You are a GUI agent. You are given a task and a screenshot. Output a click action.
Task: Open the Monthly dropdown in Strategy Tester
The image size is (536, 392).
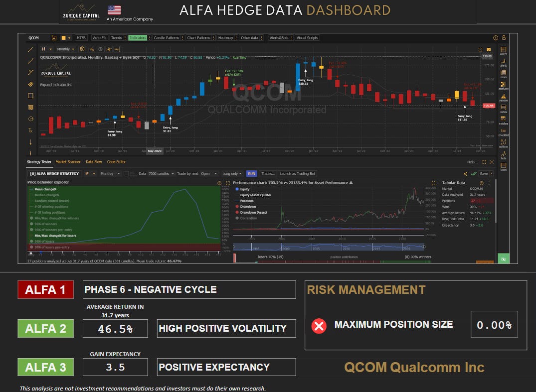pyautogui.click(x=110, y=174)
